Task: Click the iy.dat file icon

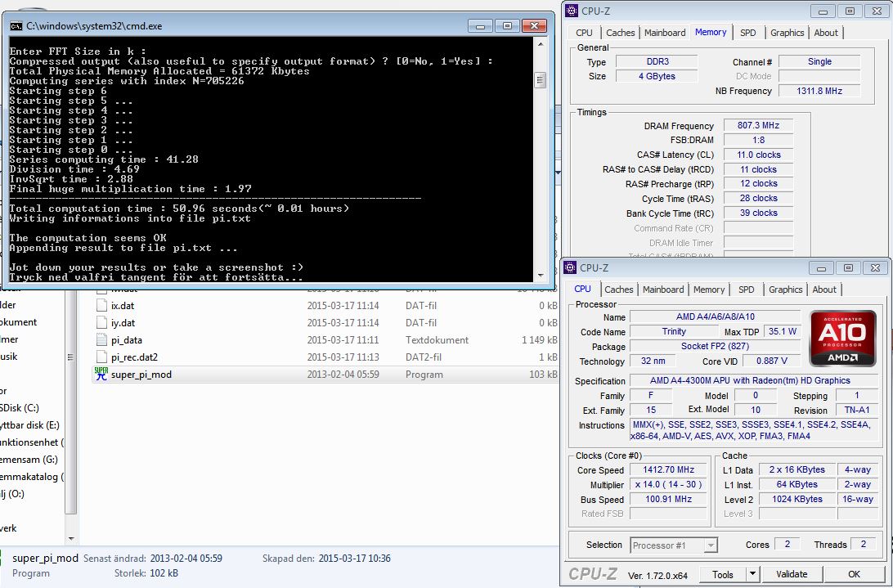Action: [x=101, y=322]
